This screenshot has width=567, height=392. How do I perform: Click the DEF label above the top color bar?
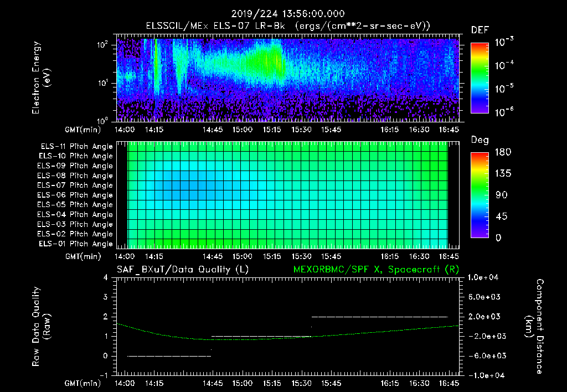pyautogui.click(x=480, y=30)
